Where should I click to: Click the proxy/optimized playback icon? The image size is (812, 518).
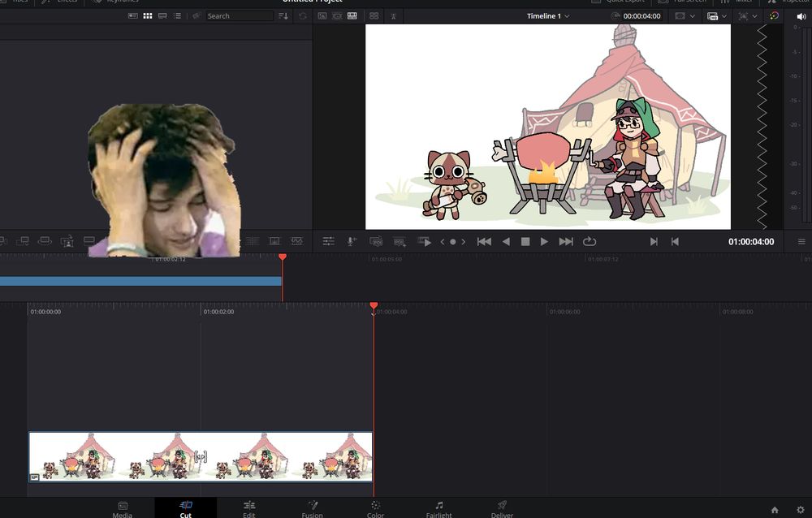[x=743, y=16]
